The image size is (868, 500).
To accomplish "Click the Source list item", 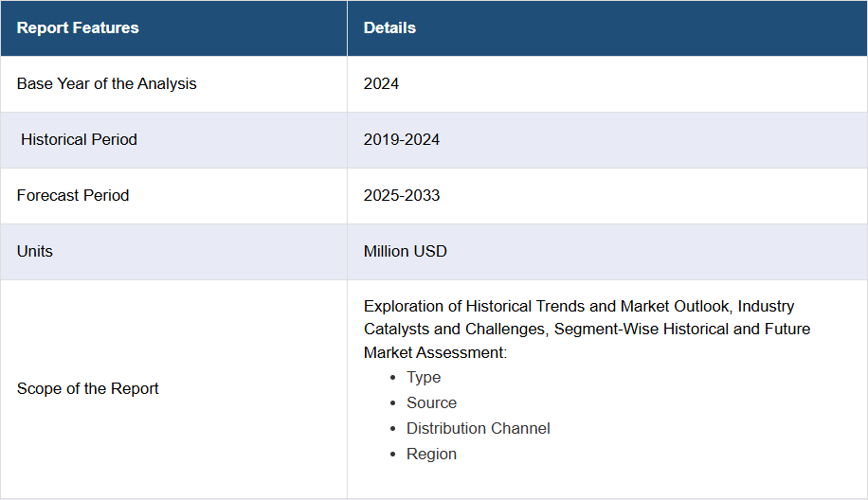I will tap(431, 402).
